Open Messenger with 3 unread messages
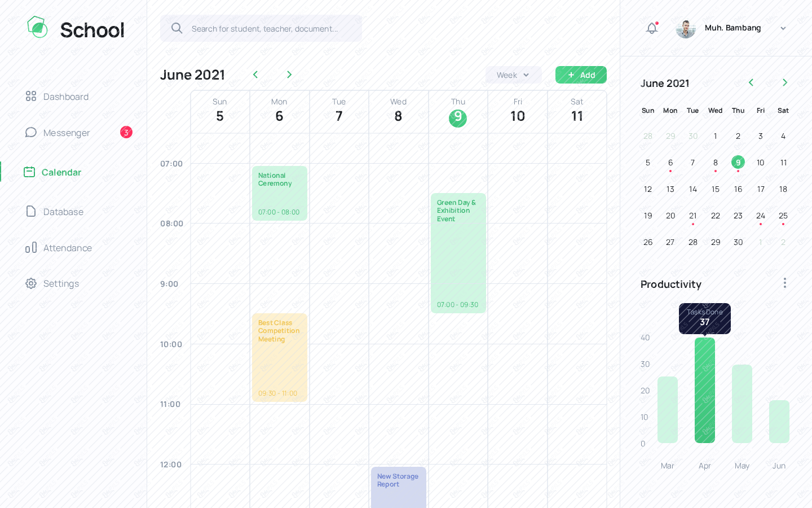This screenshot has height=508, width=812. (67, 133)
